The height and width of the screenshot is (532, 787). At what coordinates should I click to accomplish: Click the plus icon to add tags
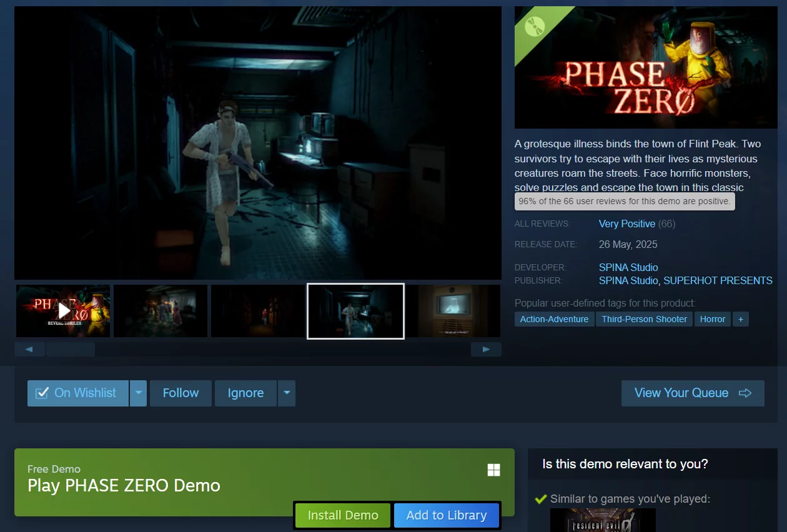point(740,319)
